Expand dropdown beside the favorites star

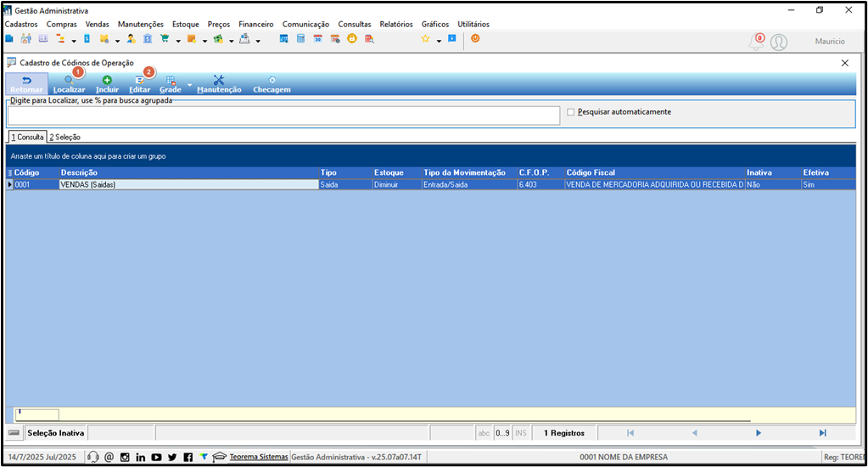click(x=439, y=41)
